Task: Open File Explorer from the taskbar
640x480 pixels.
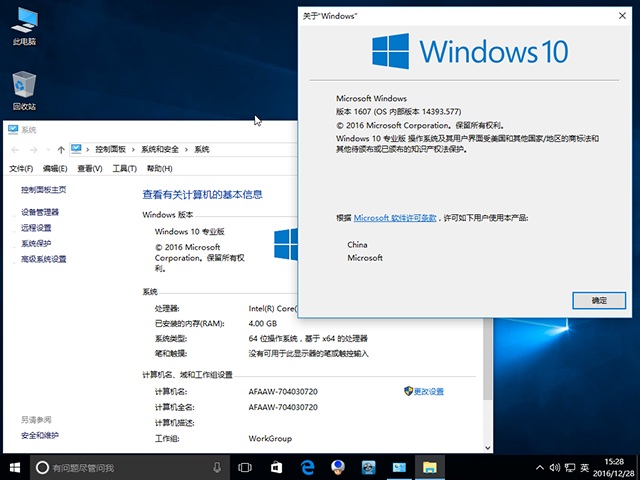Action: pyautogui.click(x=429, y=467)
